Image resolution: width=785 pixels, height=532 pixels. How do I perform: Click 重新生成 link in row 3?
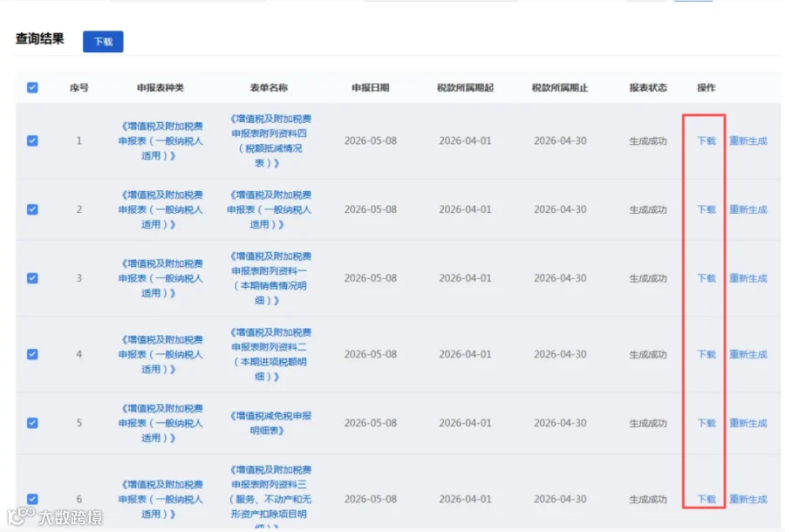coord(748,278)
